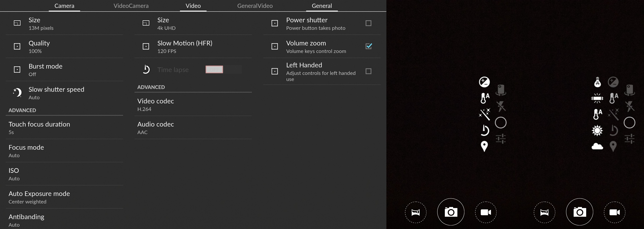Tap dimmed location pin in right viewfinder
The height and width of the screenshot is (229, 644).
tap(613, 146)
